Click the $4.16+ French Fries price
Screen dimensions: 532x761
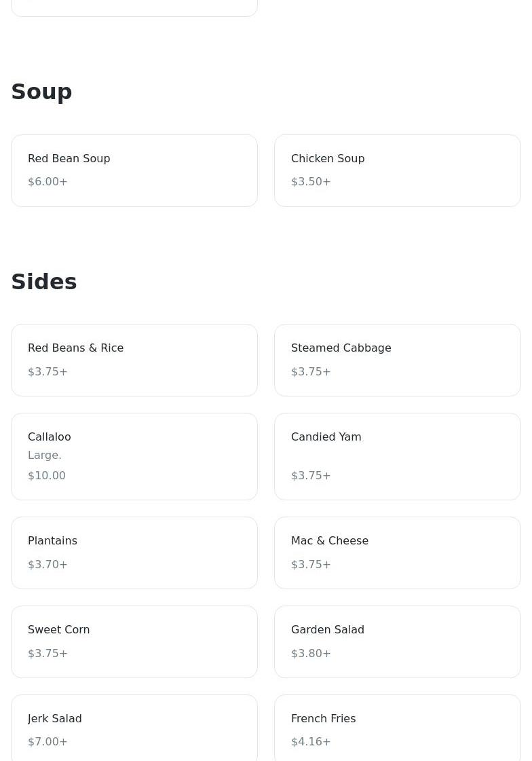click(x=311, y=742)
